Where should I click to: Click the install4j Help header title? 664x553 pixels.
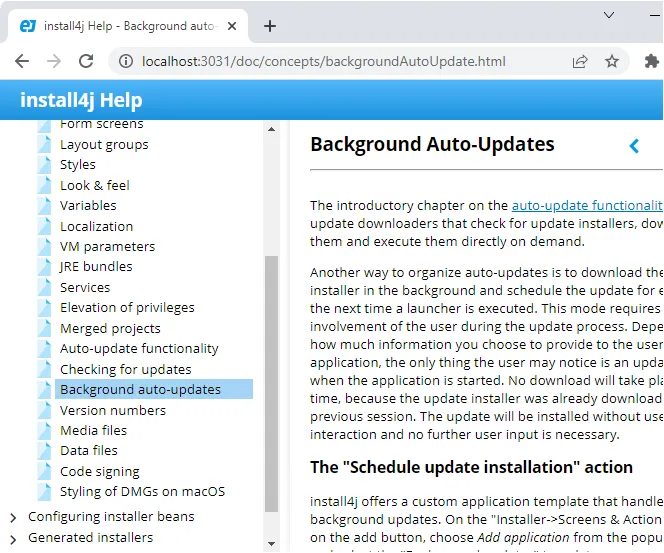(81, 100)
